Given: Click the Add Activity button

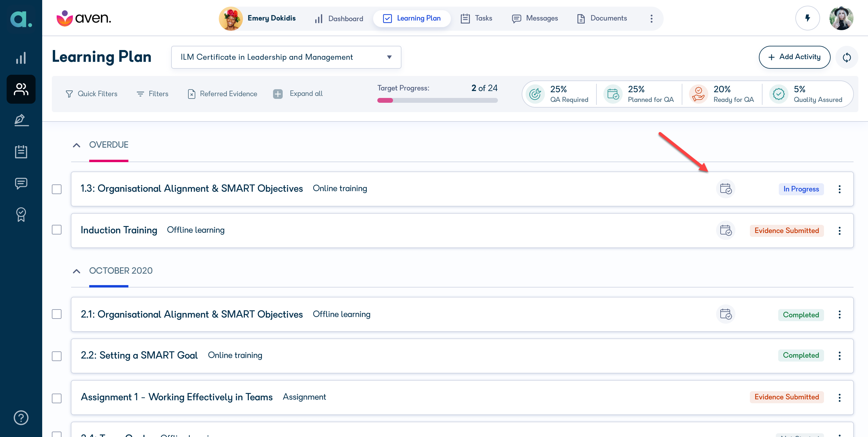Looking at the screenshot, I should coord(794,57).
